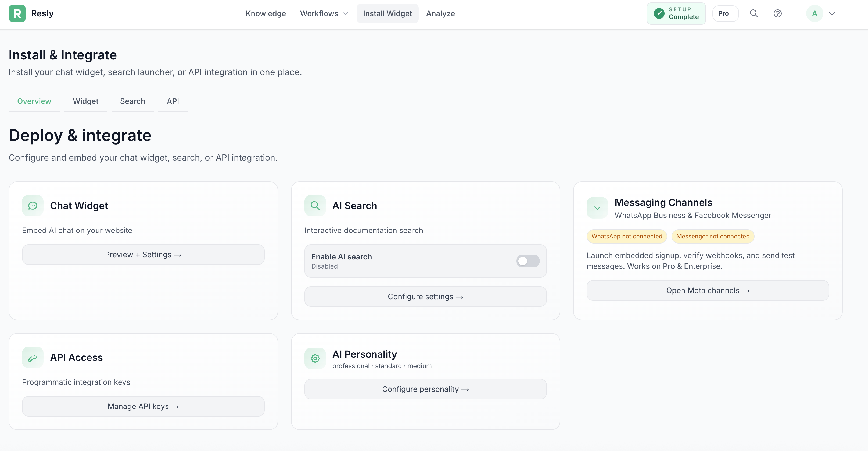Click the AI Personality gear icon
Image resolution: width=868 pixels, height=451 pixels.
point(315,358)
